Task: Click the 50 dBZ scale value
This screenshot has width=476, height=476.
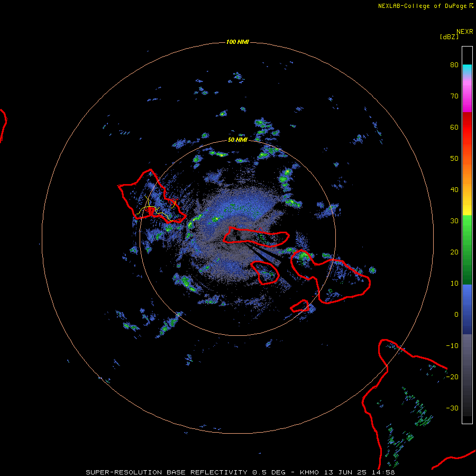Action: 454,159
